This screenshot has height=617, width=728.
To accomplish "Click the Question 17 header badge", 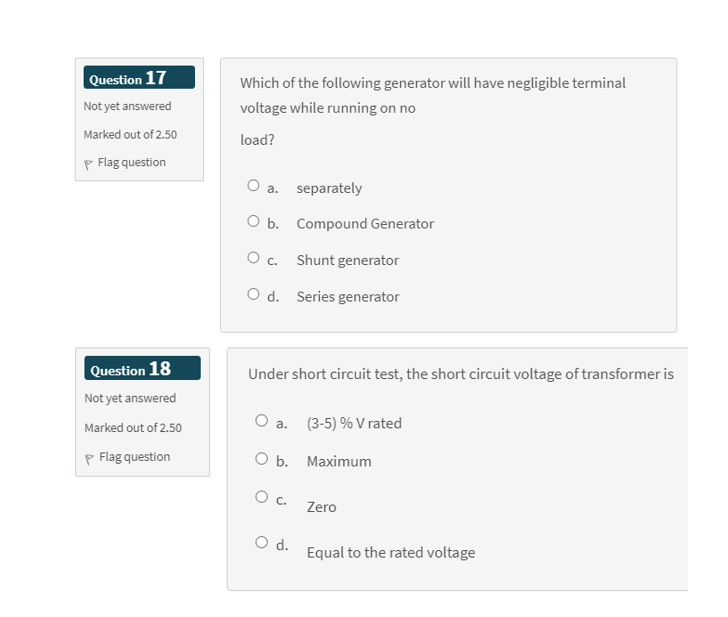I will click(x=139, y=78).
